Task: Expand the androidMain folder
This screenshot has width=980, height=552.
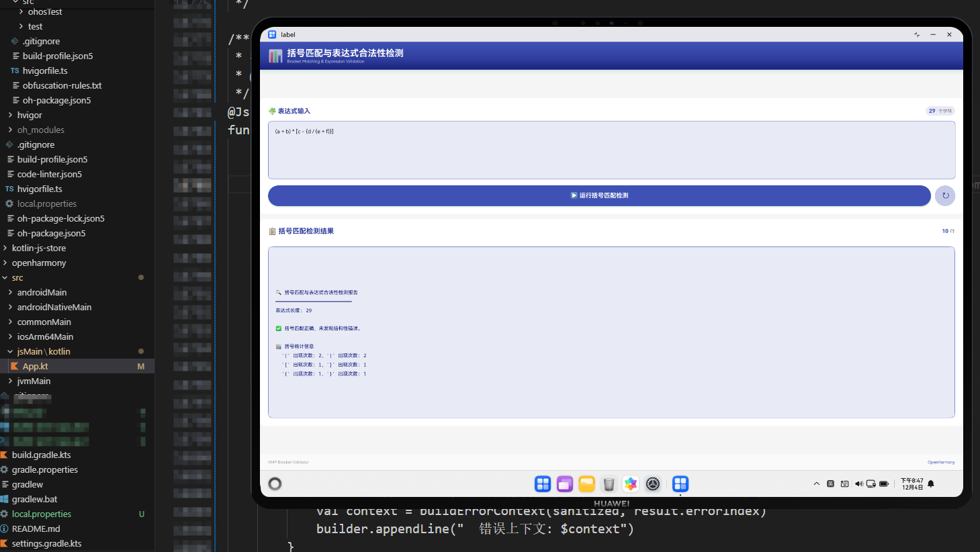Action: coord(42,292)
